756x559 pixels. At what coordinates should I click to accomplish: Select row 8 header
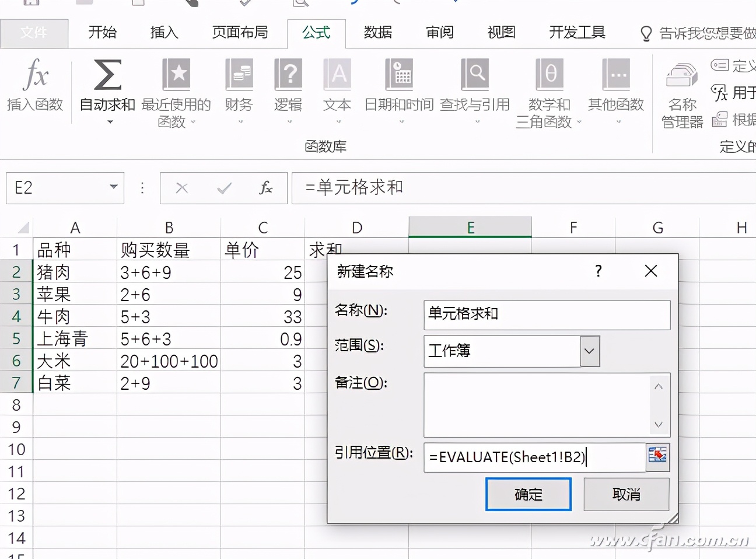16,405
